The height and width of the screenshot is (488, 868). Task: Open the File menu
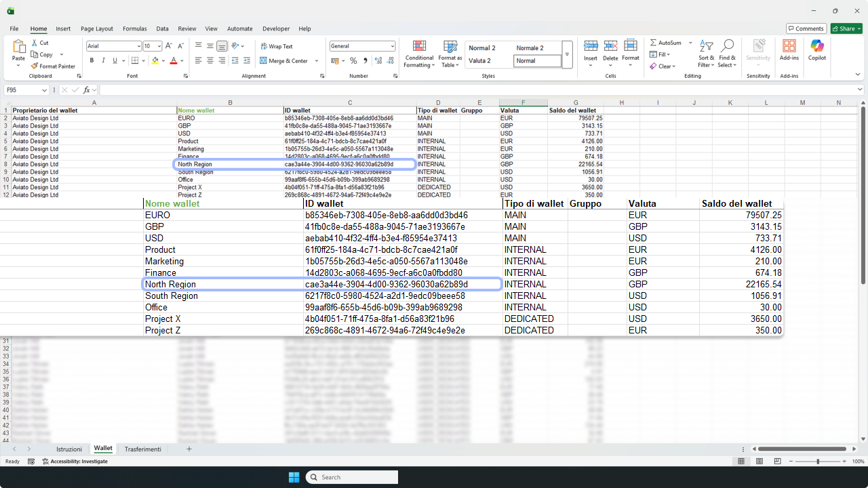(x=14, y=28)
